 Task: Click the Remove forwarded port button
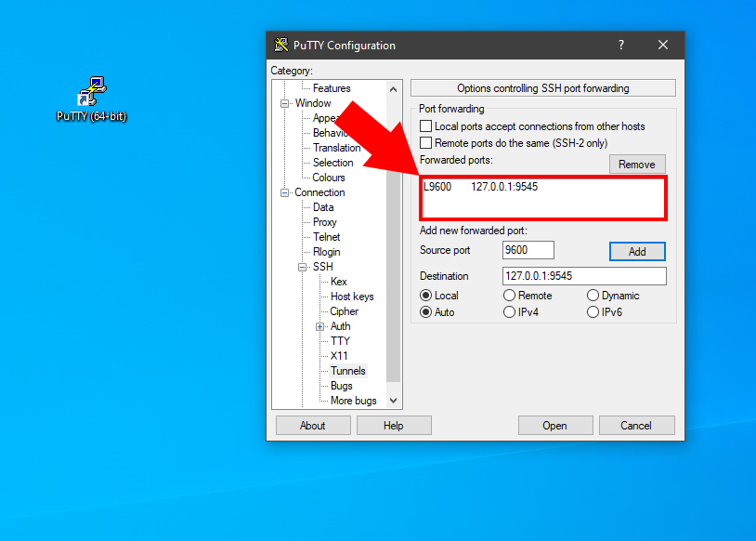[637, 165]
